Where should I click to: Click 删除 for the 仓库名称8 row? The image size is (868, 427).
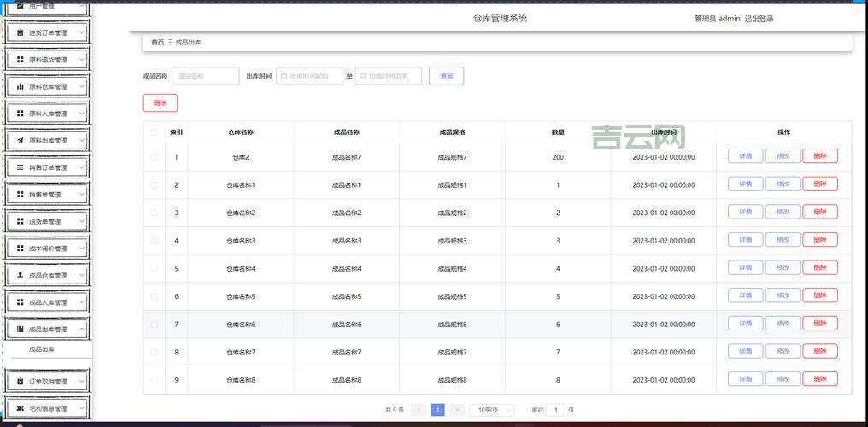(820, 379)
